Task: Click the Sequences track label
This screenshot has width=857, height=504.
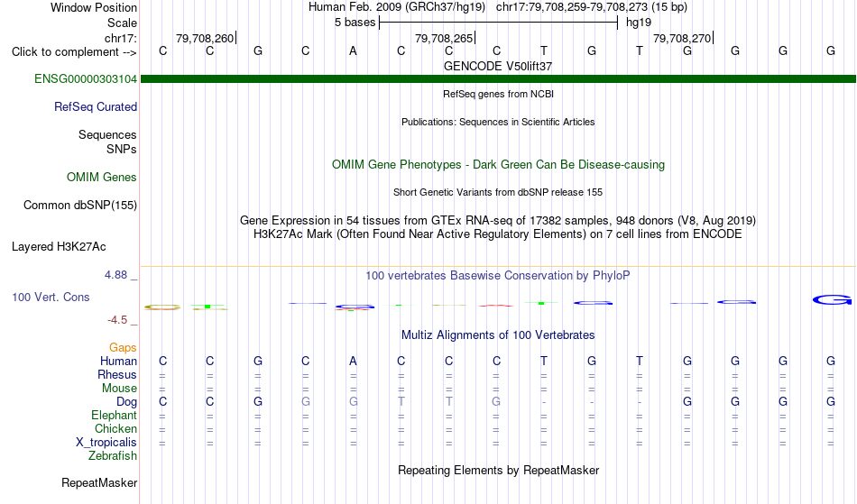Action: point(107,135)
